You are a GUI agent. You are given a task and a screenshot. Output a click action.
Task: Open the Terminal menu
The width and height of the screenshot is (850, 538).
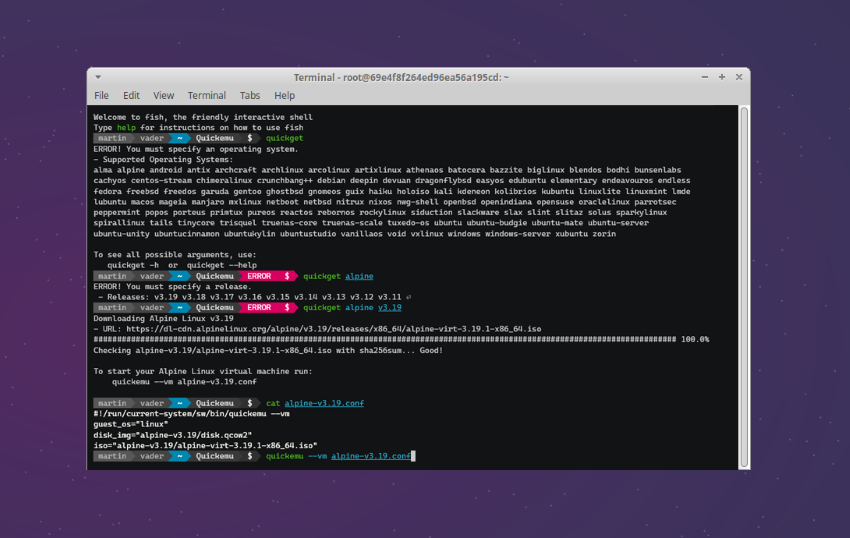pos(206,96)
